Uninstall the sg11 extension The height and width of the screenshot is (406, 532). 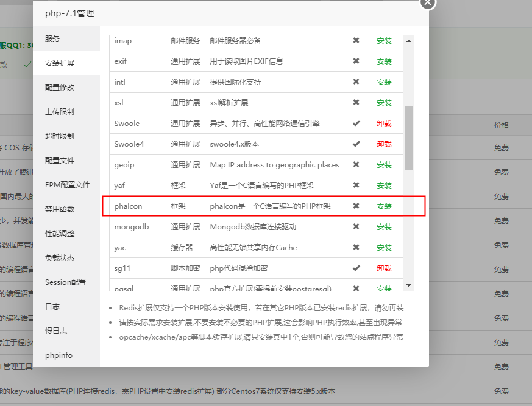click(384, 268)
